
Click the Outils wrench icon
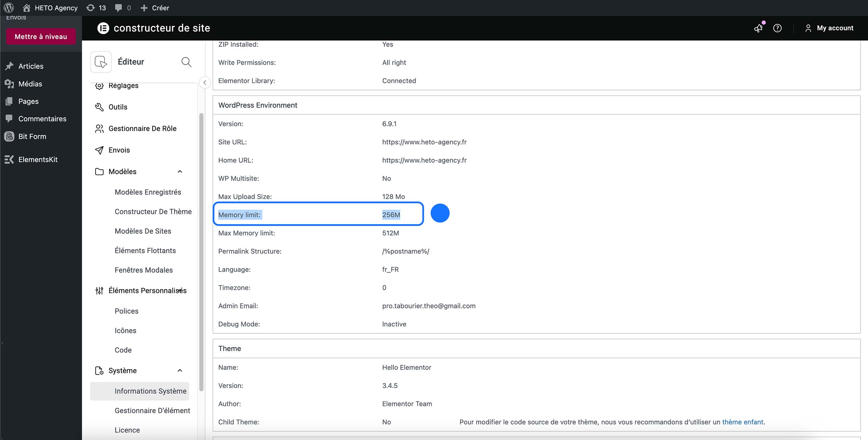click(x=99, y=107)
